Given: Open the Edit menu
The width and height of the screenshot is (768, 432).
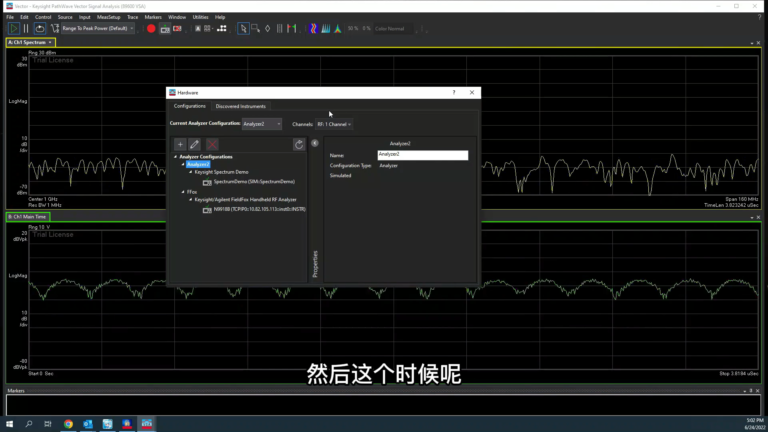Looking at the screenshot, I should [24, 17].
